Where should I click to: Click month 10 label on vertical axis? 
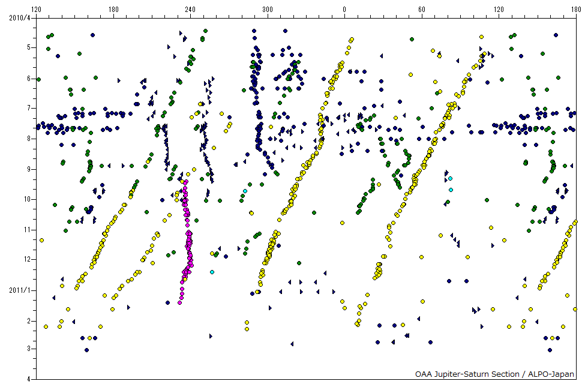point(27,199)
